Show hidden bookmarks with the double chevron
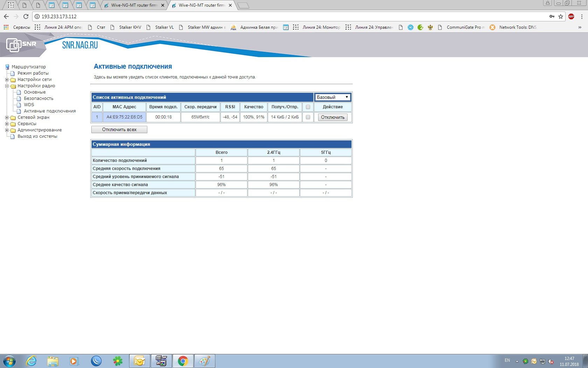 click(580, 27)
